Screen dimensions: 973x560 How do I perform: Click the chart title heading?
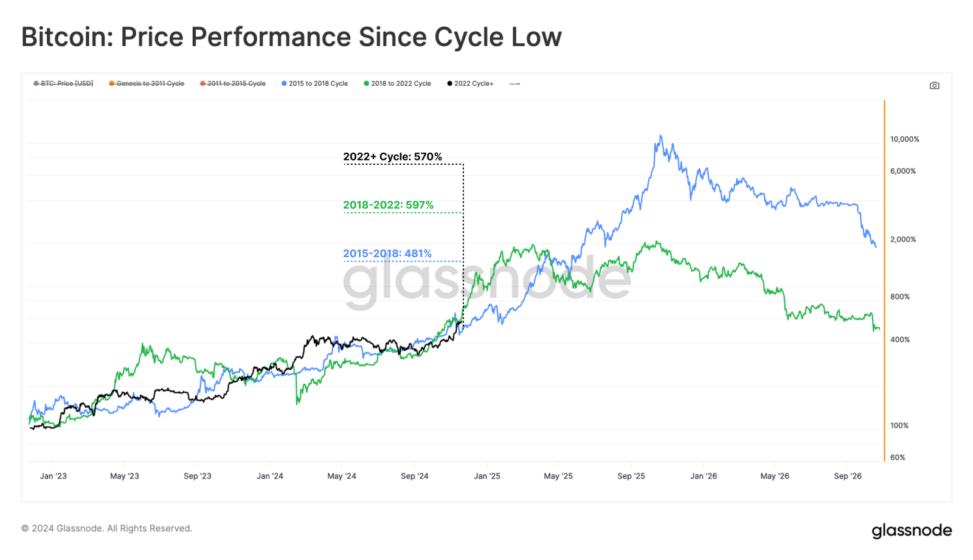coord(291,37)
